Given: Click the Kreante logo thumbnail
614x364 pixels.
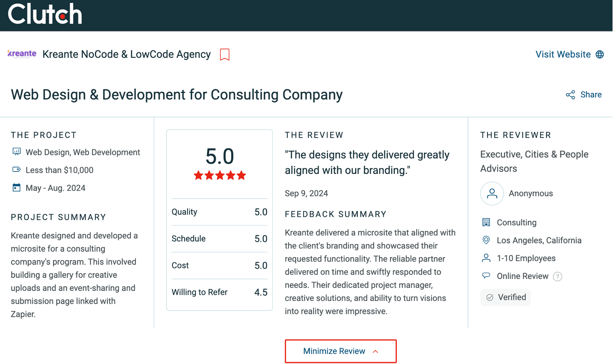Looking at the screenshot, I should point(22,54).
